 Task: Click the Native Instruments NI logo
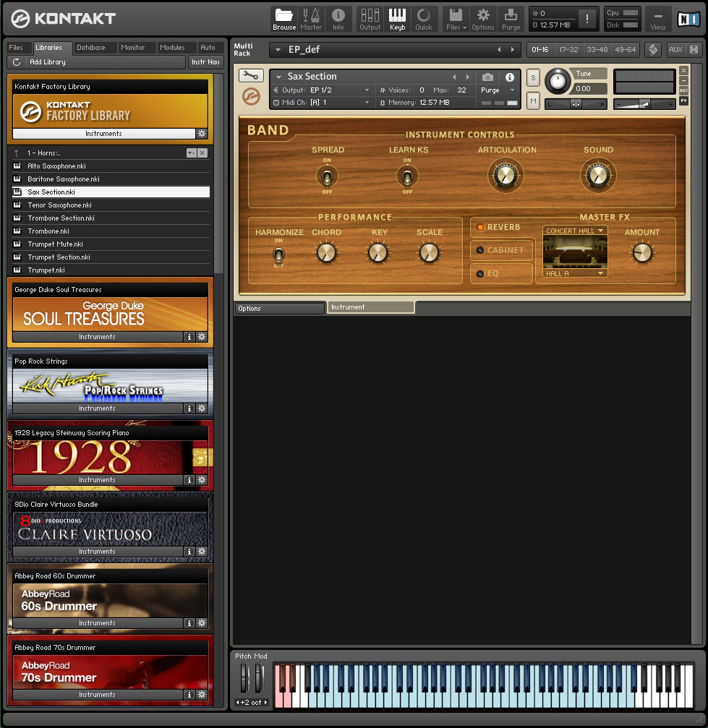688,19
